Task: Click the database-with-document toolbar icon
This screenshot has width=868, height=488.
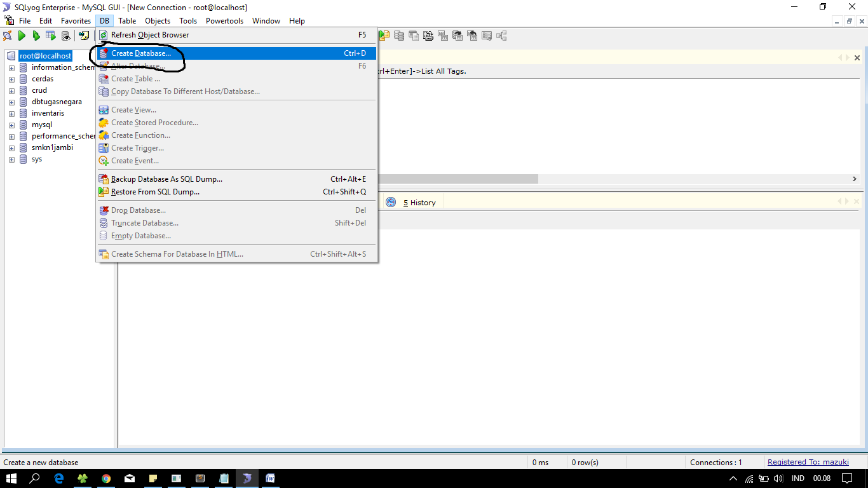Action: tap(414, 36)
